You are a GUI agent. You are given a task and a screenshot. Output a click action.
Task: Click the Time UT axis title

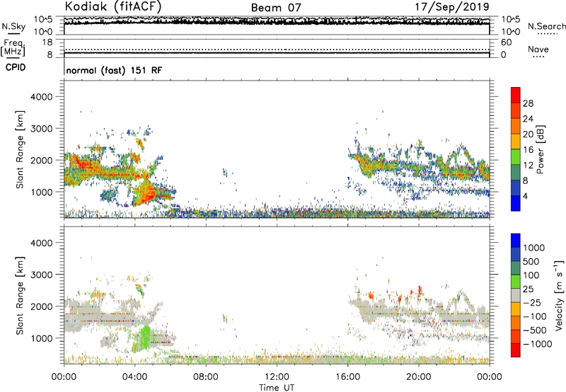tap(277, 388)
